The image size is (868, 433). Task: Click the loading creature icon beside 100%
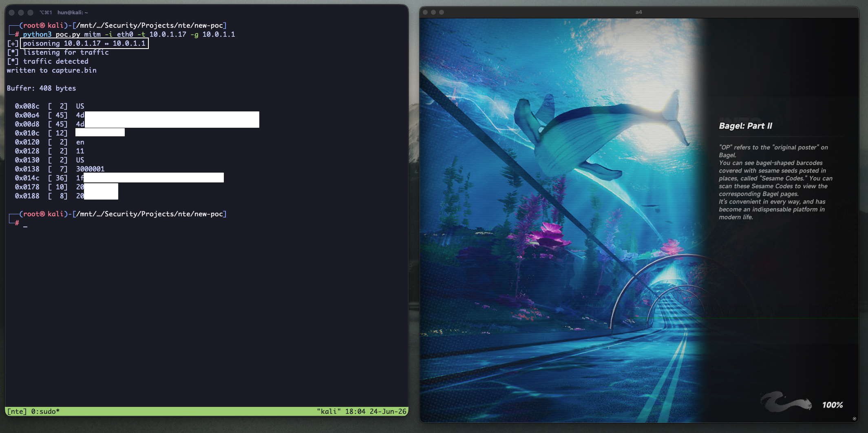[x=786, y=402]
